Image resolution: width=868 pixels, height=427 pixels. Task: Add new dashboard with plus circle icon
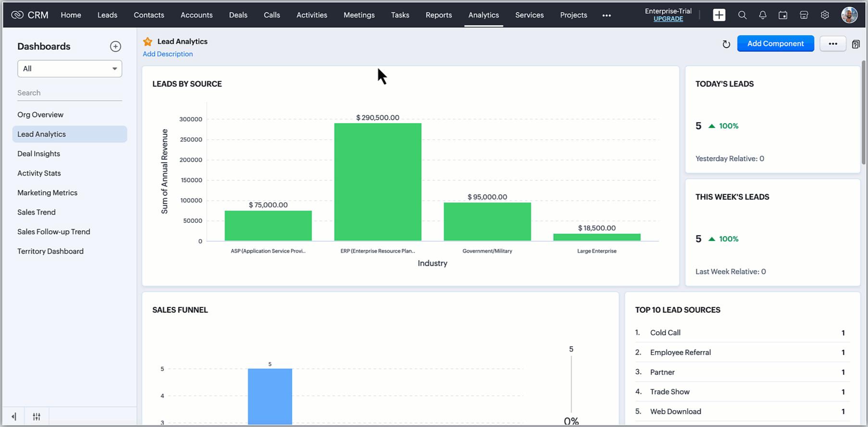(115, 46)
